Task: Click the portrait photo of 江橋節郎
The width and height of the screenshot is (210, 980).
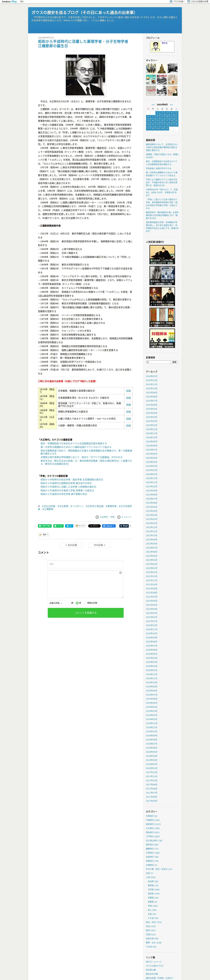Action: pos(85,75)
